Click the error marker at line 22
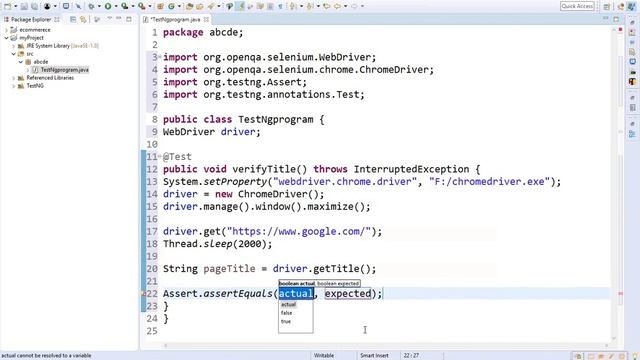The width and height of the screenshot is (640, 360). click(144, 293)
